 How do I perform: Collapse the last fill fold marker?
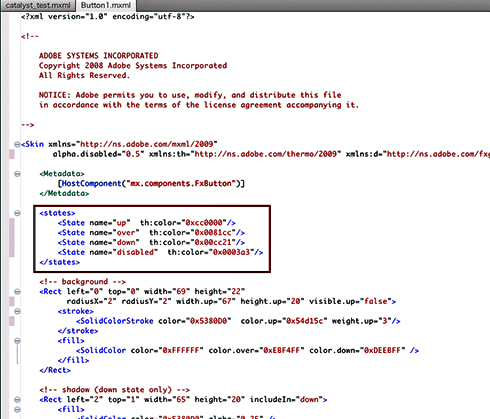pyautogui.click(x=17, y=409)
